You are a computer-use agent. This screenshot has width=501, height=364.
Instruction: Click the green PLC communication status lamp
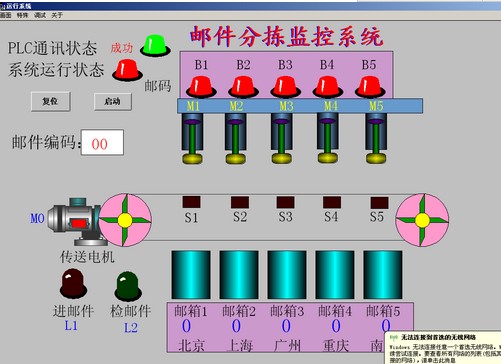point(155,45)
